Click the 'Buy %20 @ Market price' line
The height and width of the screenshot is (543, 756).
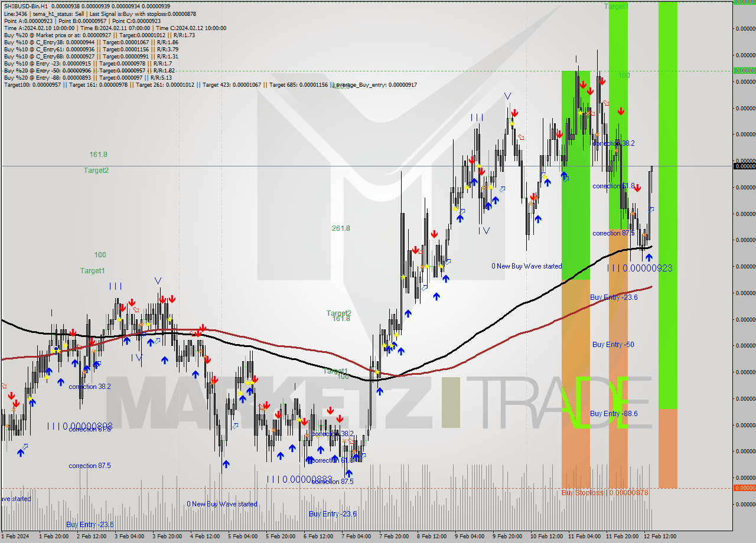[99, 35]
